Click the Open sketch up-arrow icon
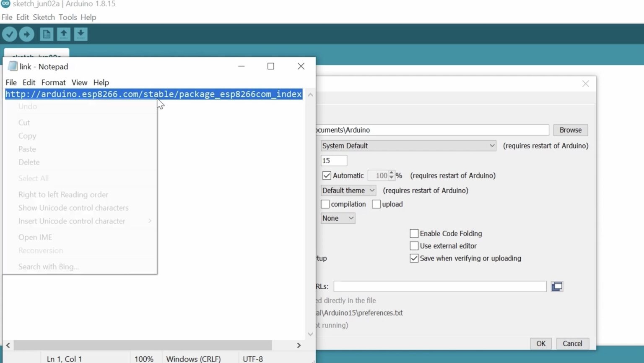Viewport: 644px width, 363px height. 64,34
